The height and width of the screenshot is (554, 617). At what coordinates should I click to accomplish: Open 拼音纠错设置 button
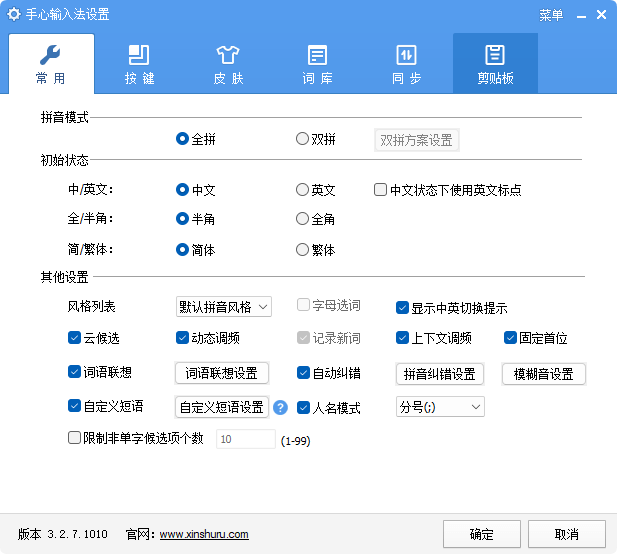click(x=440, y=374)
